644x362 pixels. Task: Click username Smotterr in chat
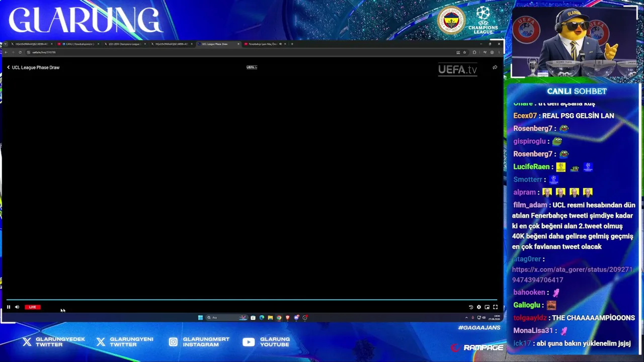pyautogui.click(x=528, y=179)
